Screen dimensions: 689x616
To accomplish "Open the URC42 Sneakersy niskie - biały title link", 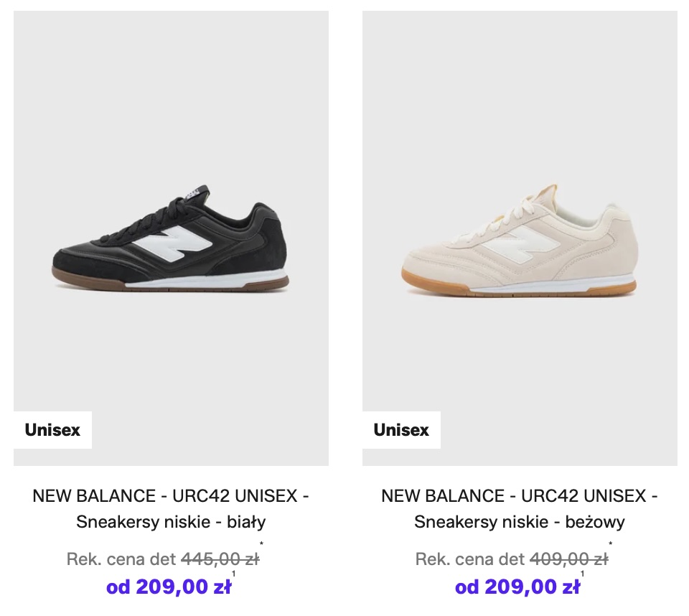I will [x=171, y=508].
